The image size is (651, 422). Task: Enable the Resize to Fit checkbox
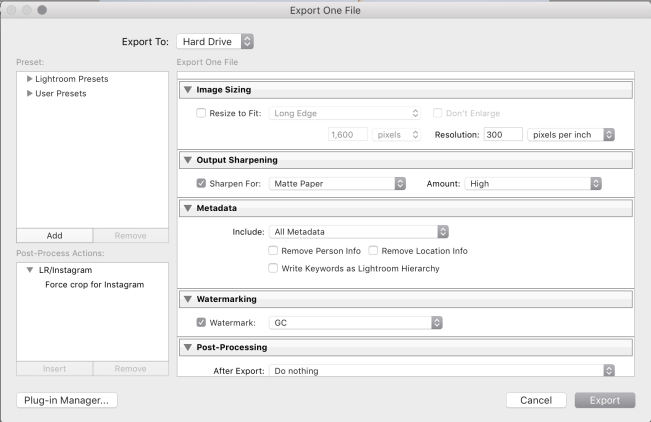(x=202, y=114)
